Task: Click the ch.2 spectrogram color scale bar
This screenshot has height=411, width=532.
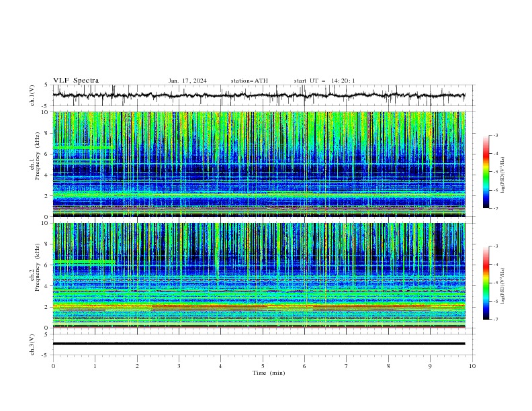Action: tap(486, 283)
